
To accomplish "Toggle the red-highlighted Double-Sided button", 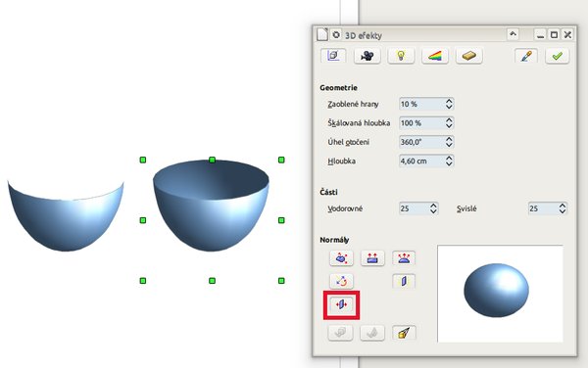I will (x=341, y=304).
